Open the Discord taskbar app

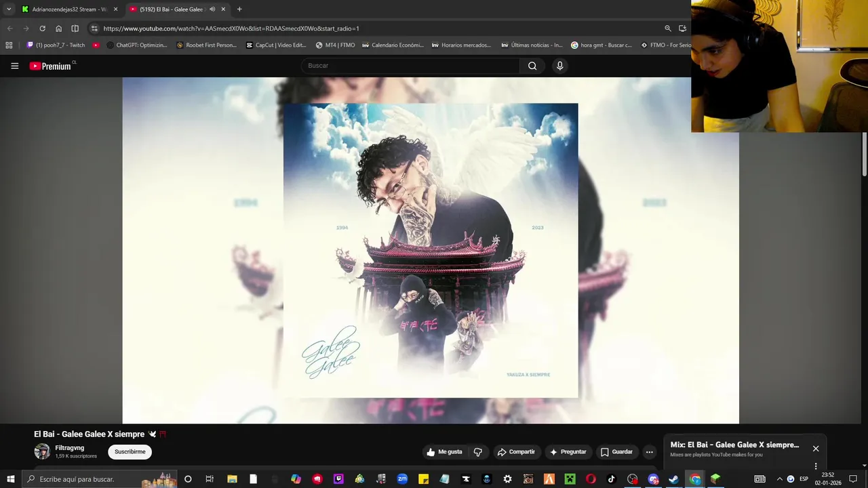(653, 479)
